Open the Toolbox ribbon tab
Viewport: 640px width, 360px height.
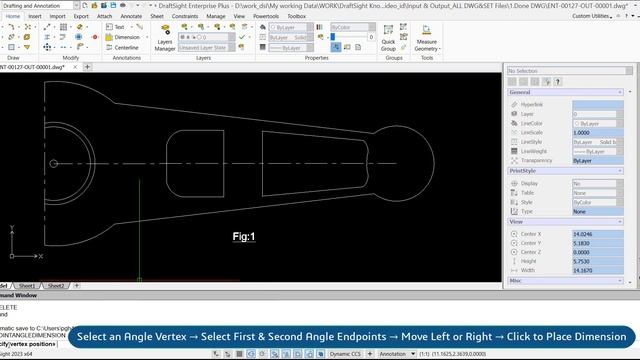(x=296, y=16)
